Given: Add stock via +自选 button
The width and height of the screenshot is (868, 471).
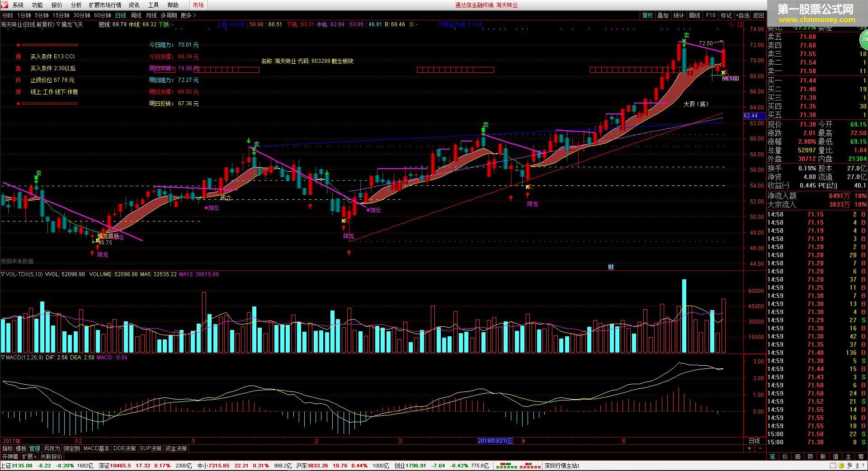Looking at the screenshot, I should pos(742,15).
